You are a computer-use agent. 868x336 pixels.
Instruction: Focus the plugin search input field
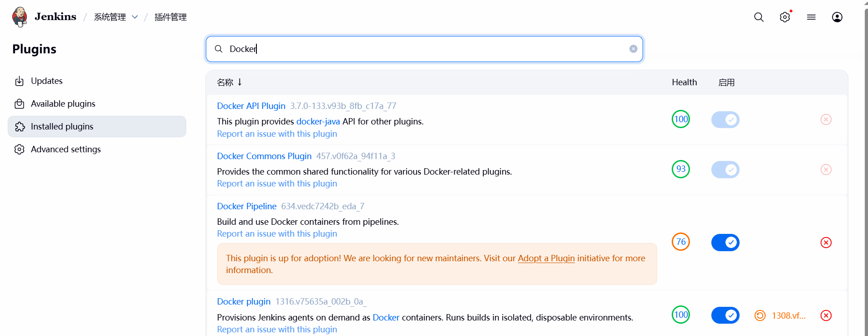point(424,49)
